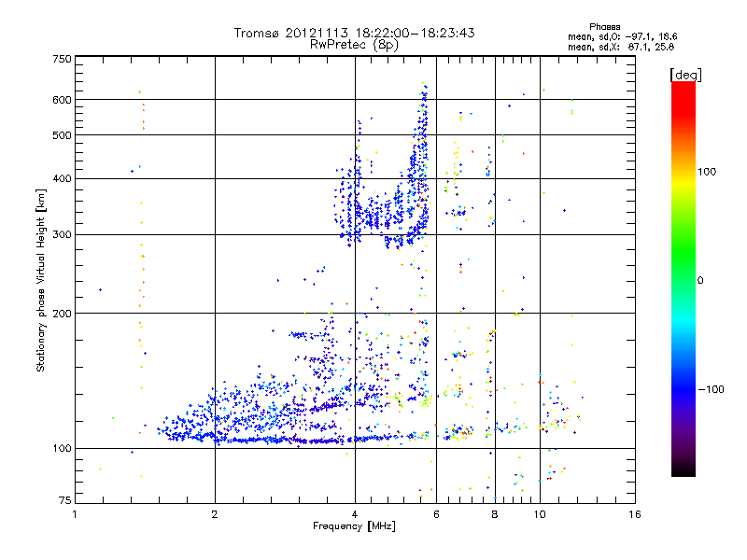The height and width of the screenshot is (560, 747).
Task: Click the y-axis tick label '400'
Action: [63, 179]
